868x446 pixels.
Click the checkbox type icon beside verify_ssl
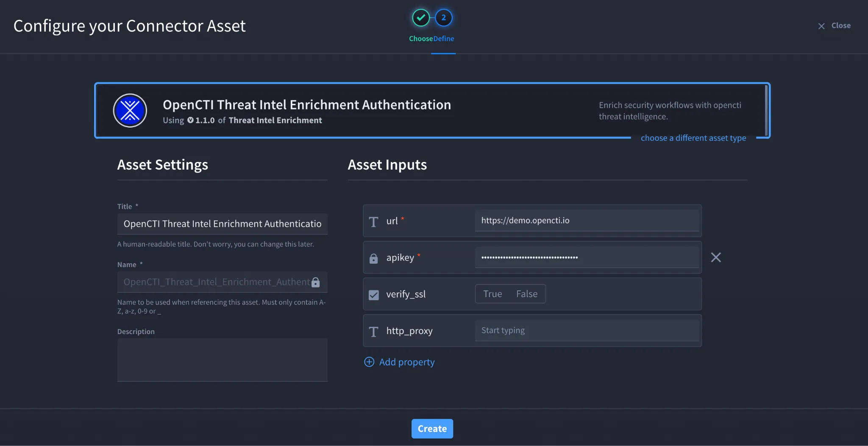click(373, 295)
